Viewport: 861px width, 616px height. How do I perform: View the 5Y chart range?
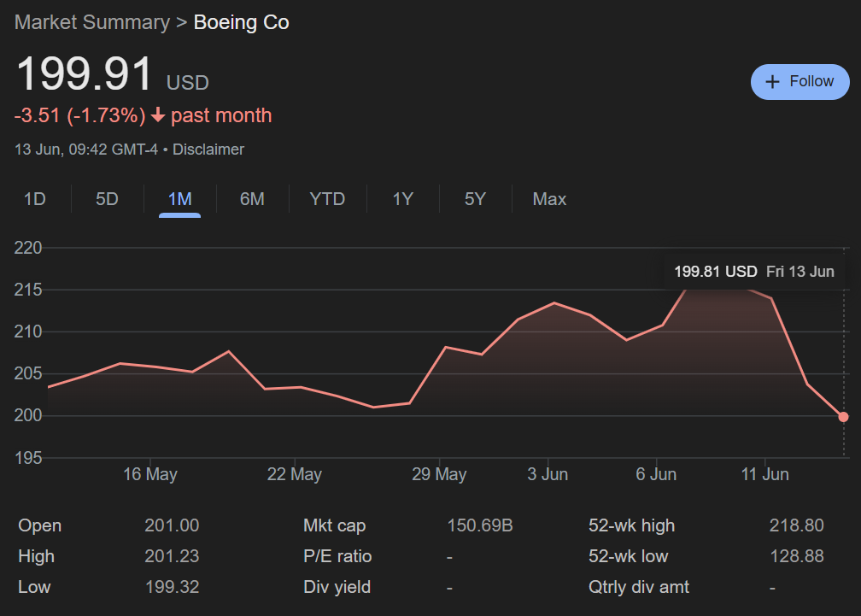coord(475,199)
